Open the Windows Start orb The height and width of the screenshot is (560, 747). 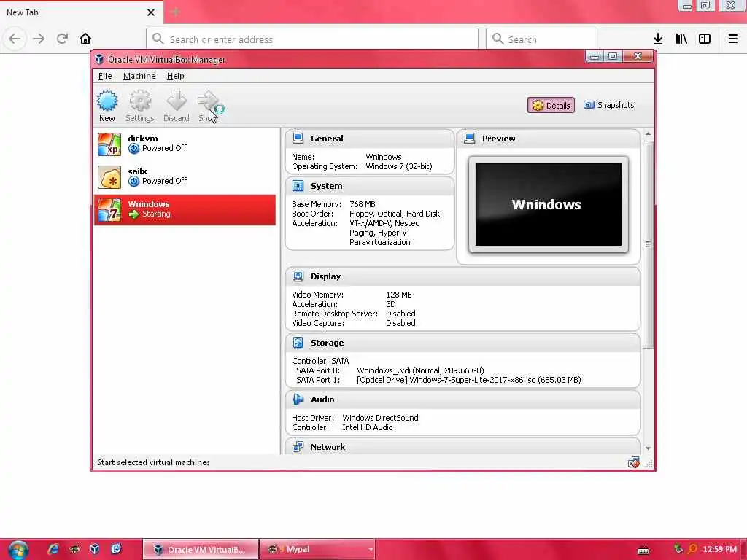coord(18,550)
